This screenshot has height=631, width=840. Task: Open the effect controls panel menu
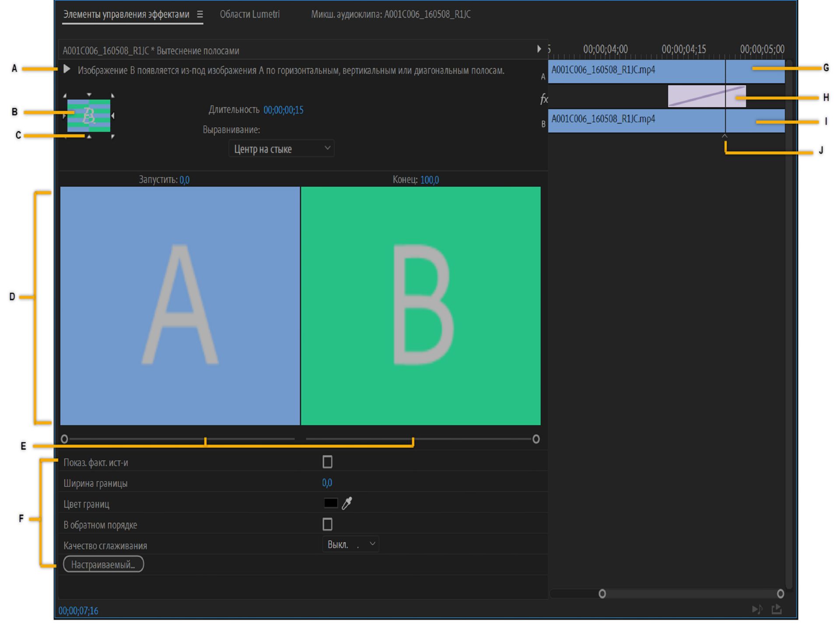tap(200, 14)
